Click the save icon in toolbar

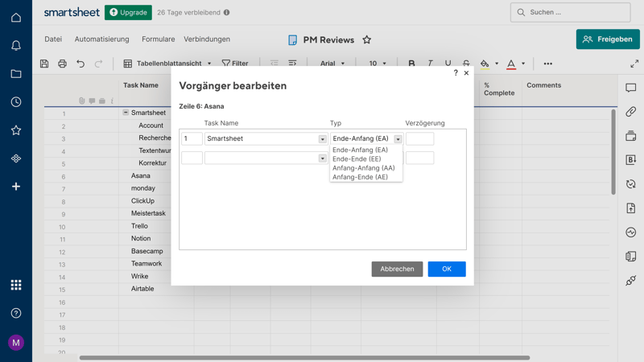click(44, 64)
